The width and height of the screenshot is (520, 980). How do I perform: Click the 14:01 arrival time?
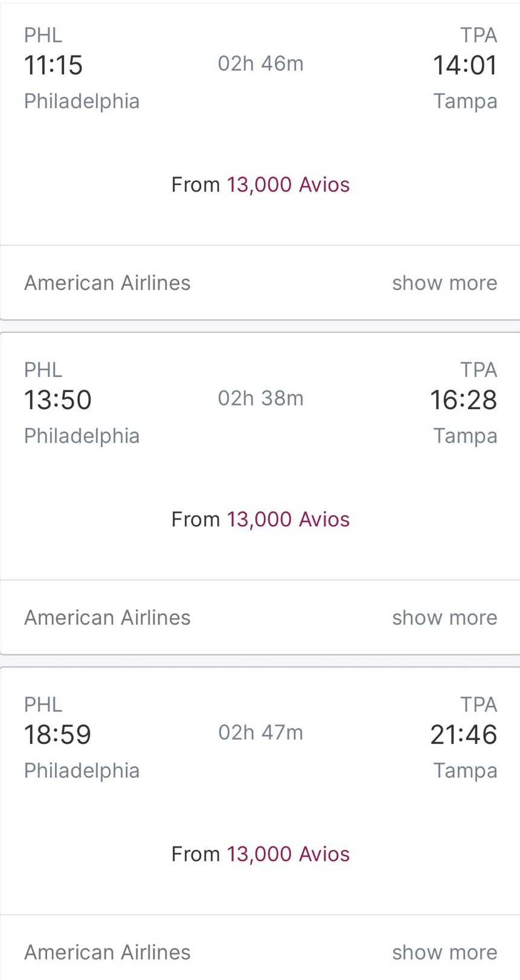pyautogui.click(x=464, y=65)
